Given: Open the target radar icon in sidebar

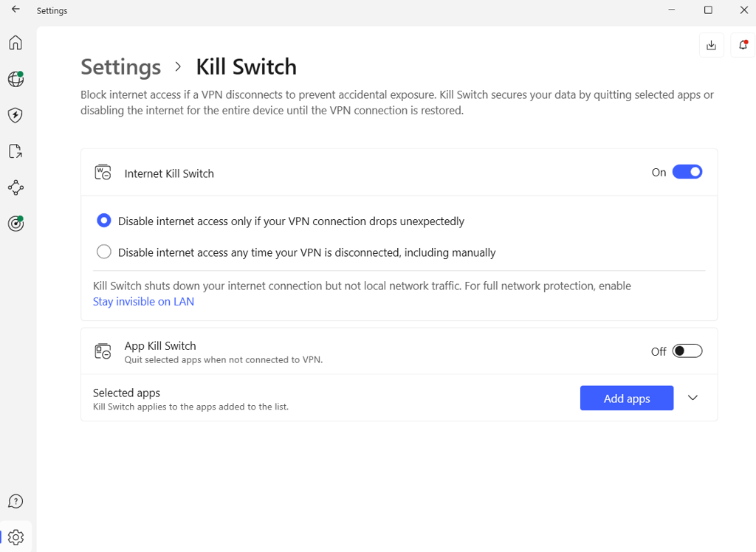Looking at the screenshot, I should coord(16,223).
